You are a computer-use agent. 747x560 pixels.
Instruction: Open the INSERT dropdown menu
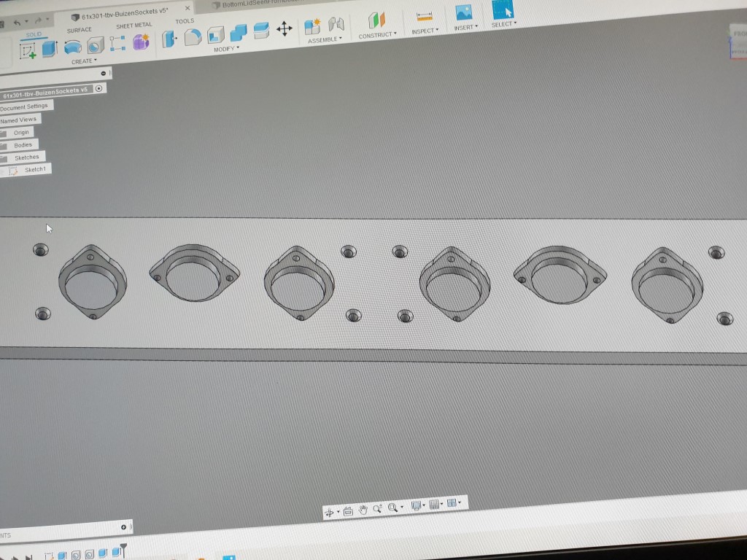tap(466, 28)
